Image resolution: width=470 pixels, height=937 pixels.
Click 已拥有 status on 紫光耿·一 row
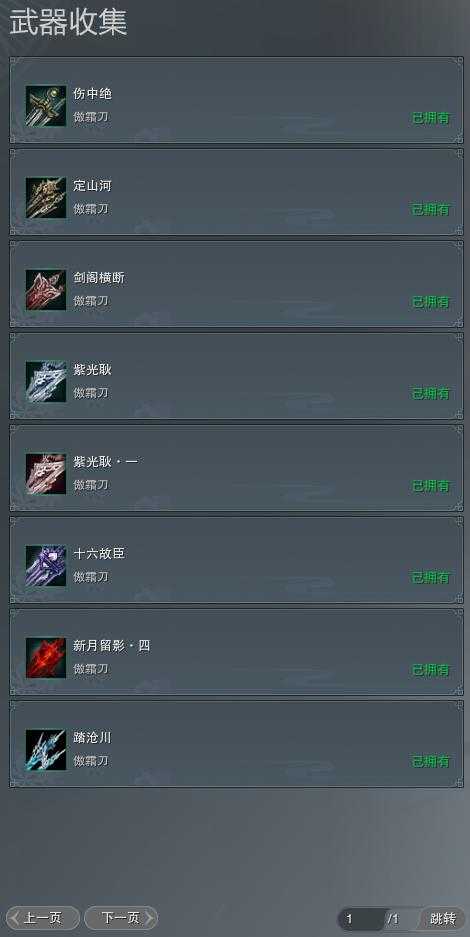[431, 486]
